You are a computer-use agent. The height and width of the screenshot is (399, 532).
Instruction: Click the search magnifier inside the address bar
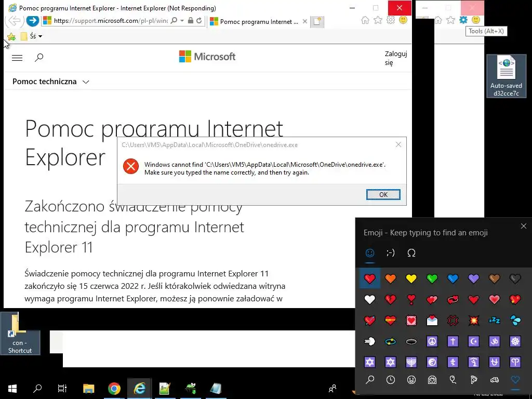click(174, 21)
